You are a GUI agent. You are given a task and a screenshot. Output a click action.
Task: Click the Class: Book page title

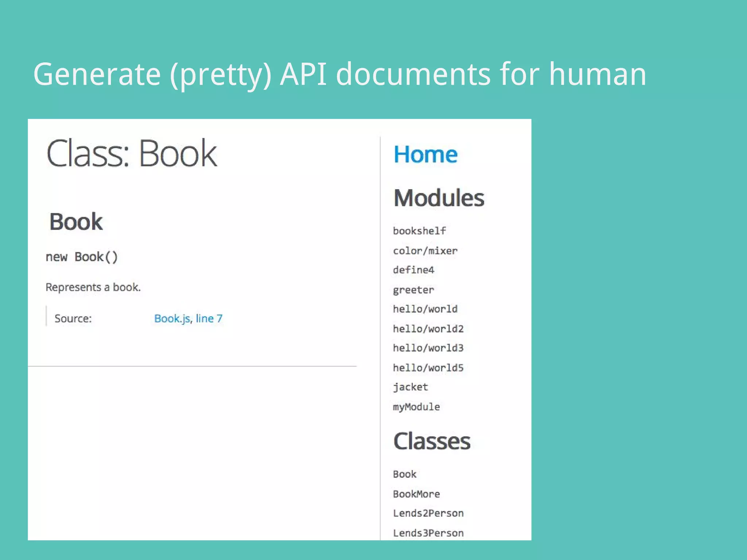[132, 153]
